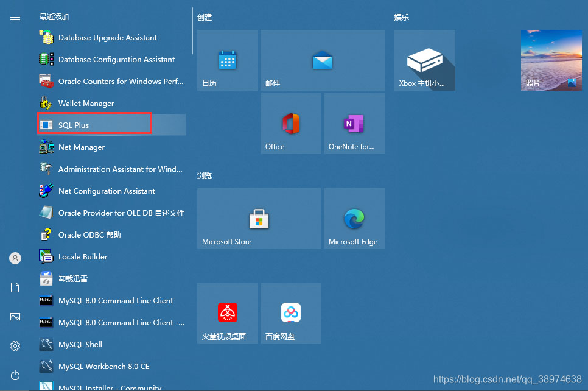Screen dimensions: 588x391
Task: Select the Net Configuration Assistant label
Action: coord(107,191)
